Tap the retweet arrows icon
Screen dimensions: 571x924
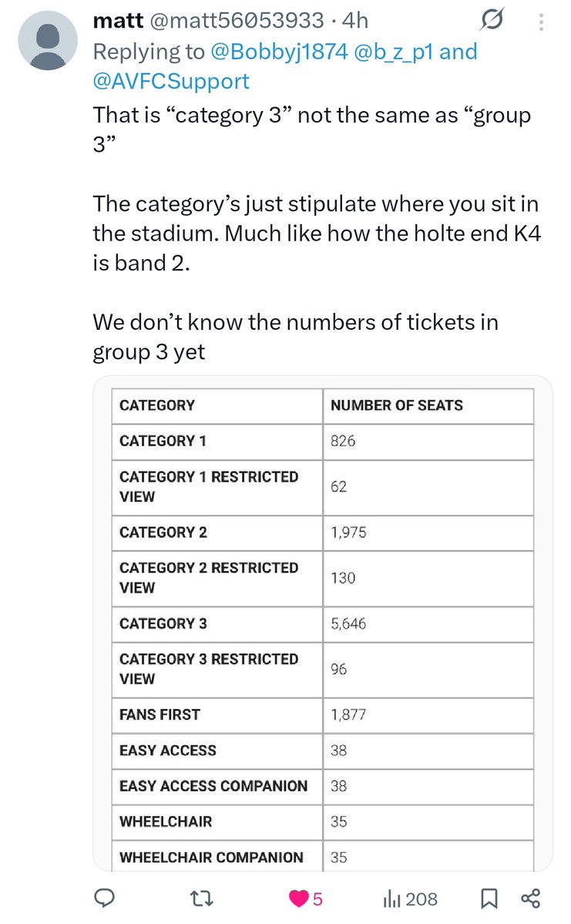202,898
